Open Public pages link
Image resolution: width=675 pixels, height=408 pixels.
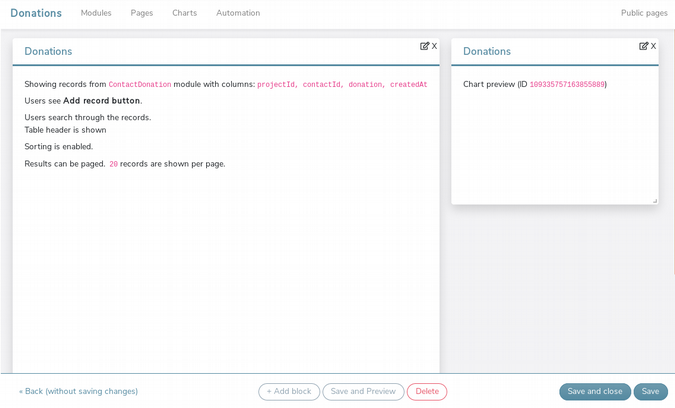(644, 13)
